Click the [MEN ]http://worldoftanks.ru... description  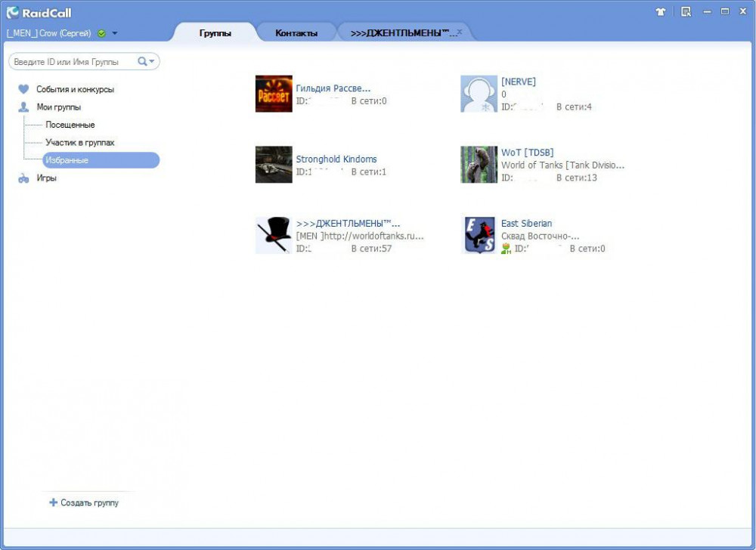360,236
